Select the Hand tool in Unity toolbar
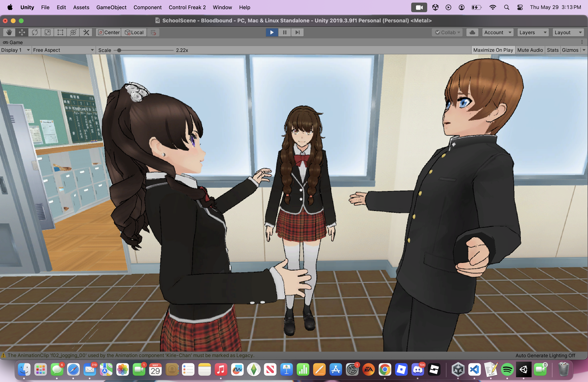588x382 pixels. coord(9,32)
